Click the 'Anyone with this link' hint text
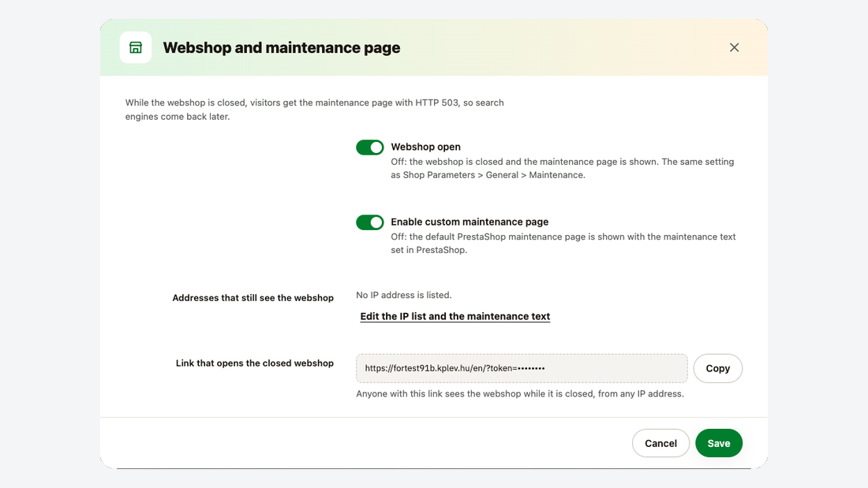The image size is (868, 488). point(520,394)
